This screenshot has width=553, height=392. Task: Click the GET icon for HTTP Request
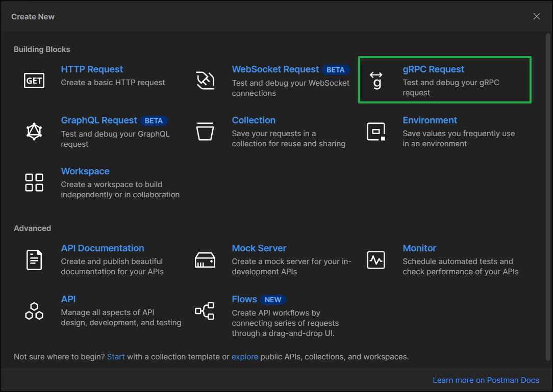pyautogui.click(x=34, y=81)
